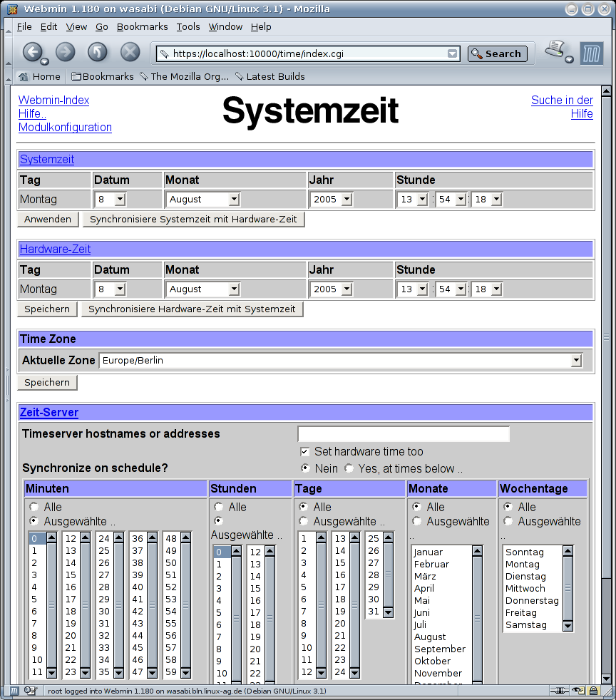
Task: Click the Mozilla throbber logo icon
Action: tap(591, 53)
